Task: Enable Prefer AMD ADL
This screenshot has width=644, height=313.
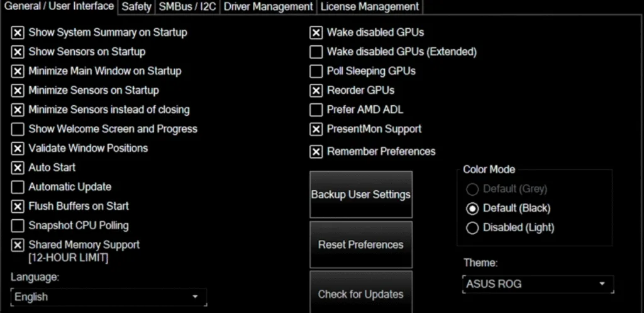Action: point(316,110)
